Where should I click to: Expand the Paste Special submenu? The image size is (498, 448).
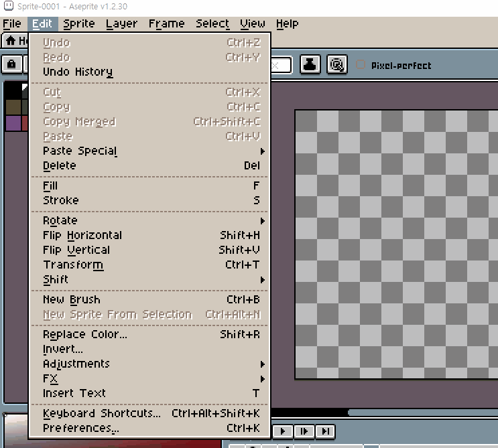149,151
